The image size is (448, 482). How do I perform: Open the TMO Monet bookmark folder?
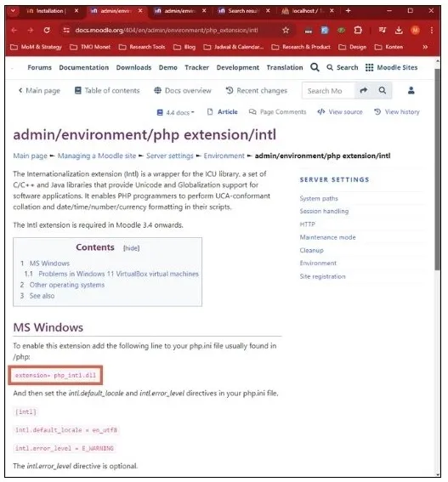pyautogui.click(x=90, y=47)
